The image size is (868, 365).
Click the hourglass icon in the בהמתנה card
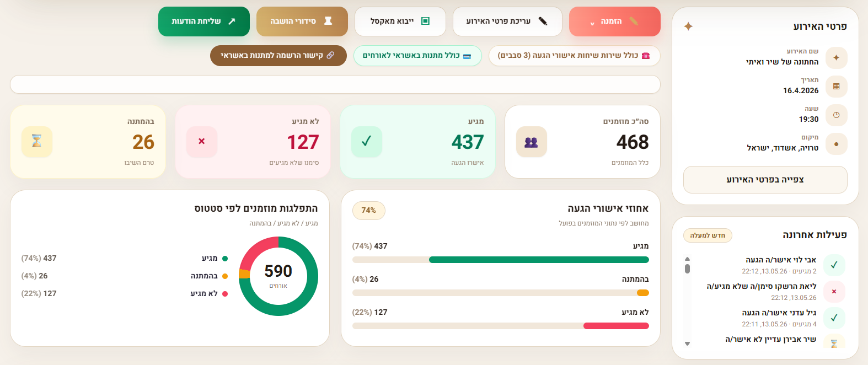[x=37, y=142]
